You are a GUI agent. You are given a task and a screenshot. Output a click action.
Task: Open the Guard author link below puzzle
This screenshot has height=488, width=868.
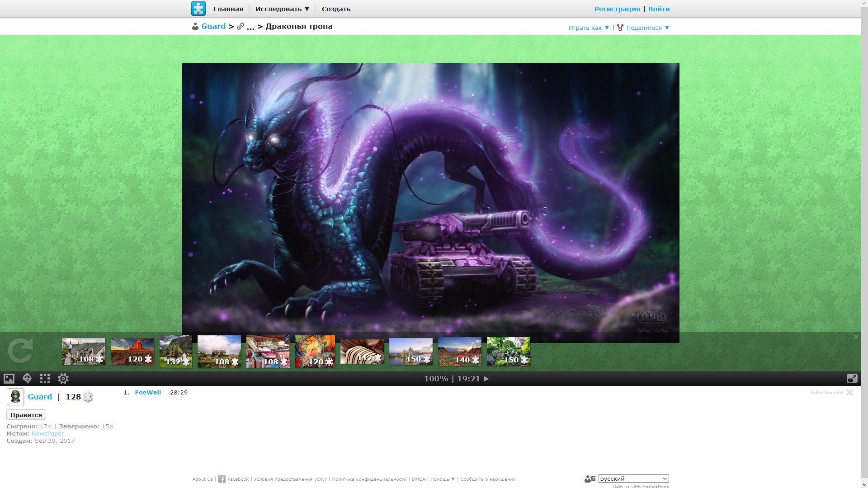click(x=40, y=397)
